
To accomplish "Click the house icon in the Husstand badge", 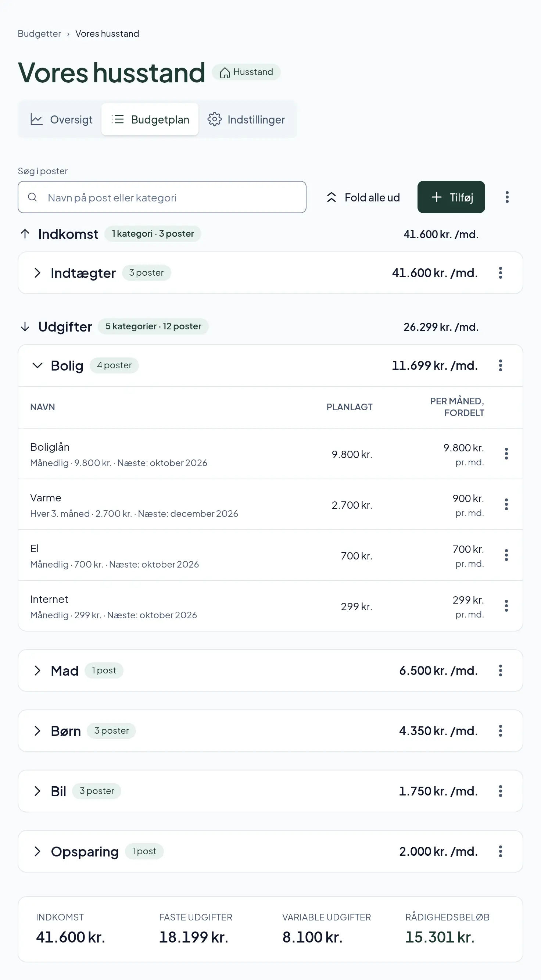I will (225, 72).
